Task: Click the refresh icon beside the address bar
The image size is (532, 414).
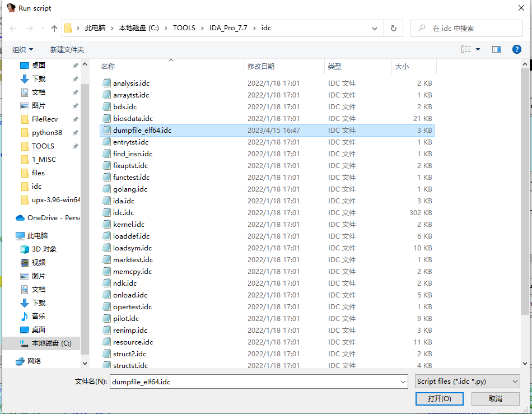Action: (393, 28)
